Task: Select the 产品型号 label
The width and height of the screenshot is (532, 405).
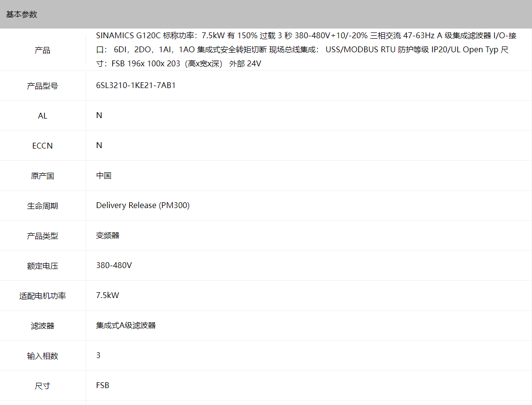Action: [43, 86]
